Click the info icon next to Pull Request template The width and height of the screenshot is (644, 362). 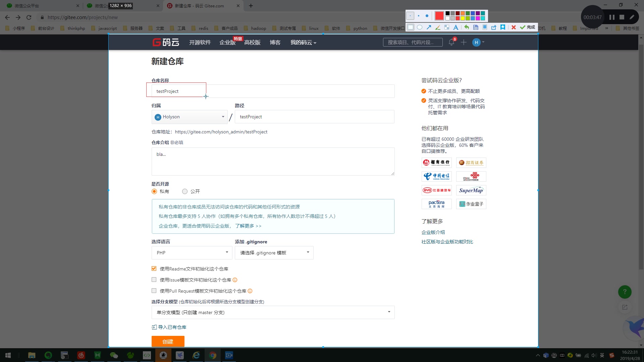coord(250,291)
